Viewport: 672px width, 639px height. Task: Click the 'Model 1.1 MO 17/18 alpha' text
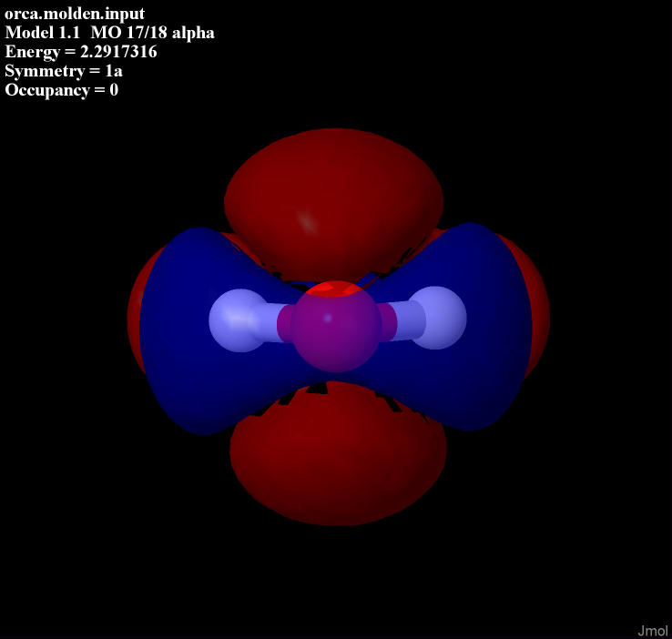tap(109, 33)
